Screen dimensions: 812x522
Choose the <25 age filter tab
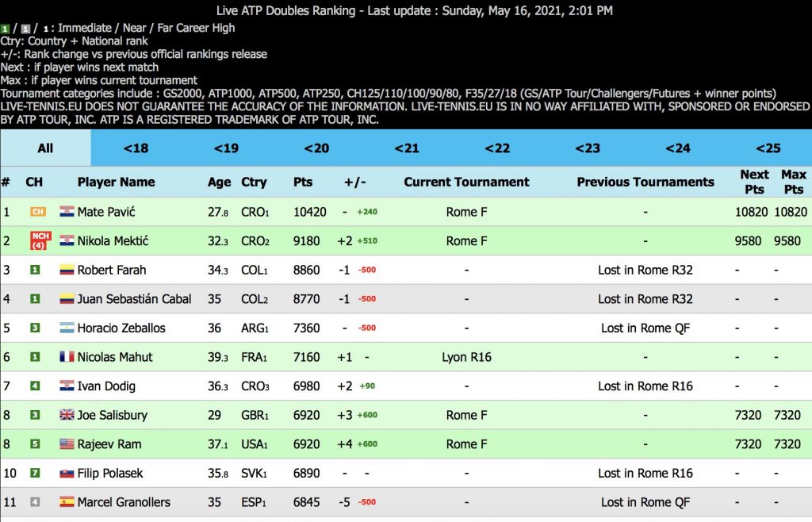pyautogui.click(x=768, y=148)
